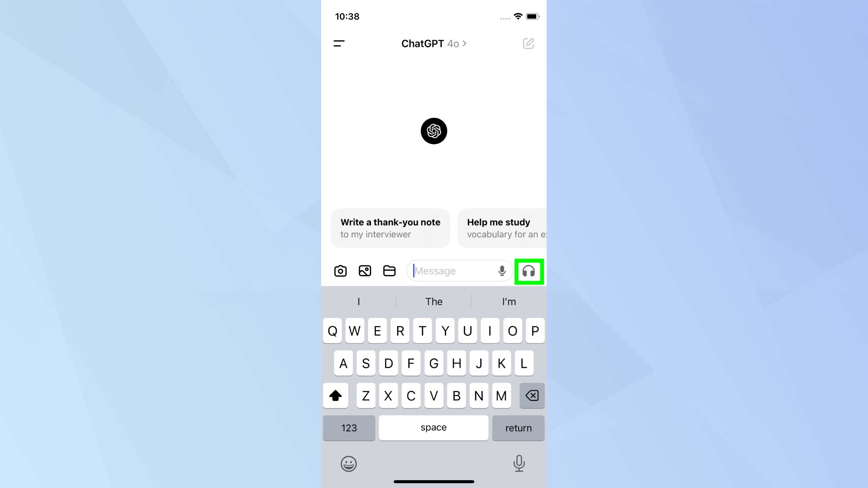Open file/folder attachment picker
Image resolution: width=868 pixels, height=488 pixels.
click(x=389, y=271)
